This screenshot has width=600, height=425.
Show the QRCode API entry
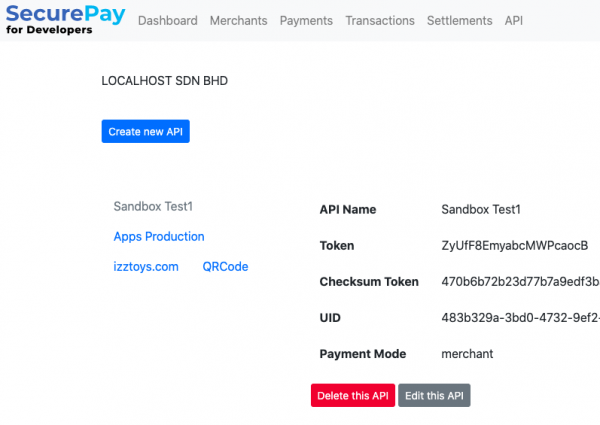[225, 266]
